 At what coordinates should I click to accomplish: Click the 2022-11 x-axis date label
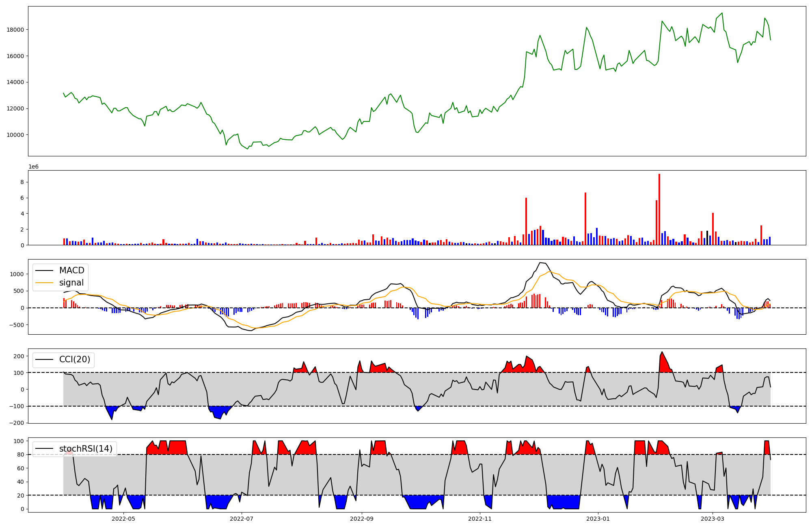point(480,519)
